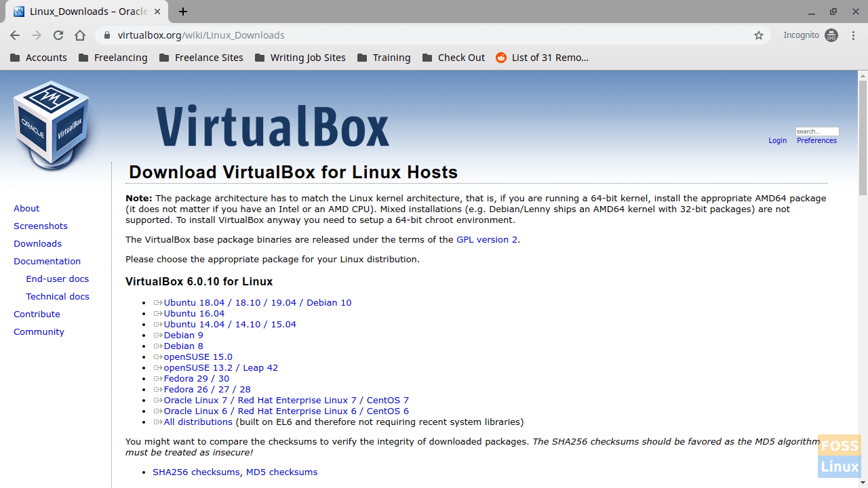Screen dimensions: 868x488
Task: Open the Chrome three-dot menu
Action: (853, 35)
